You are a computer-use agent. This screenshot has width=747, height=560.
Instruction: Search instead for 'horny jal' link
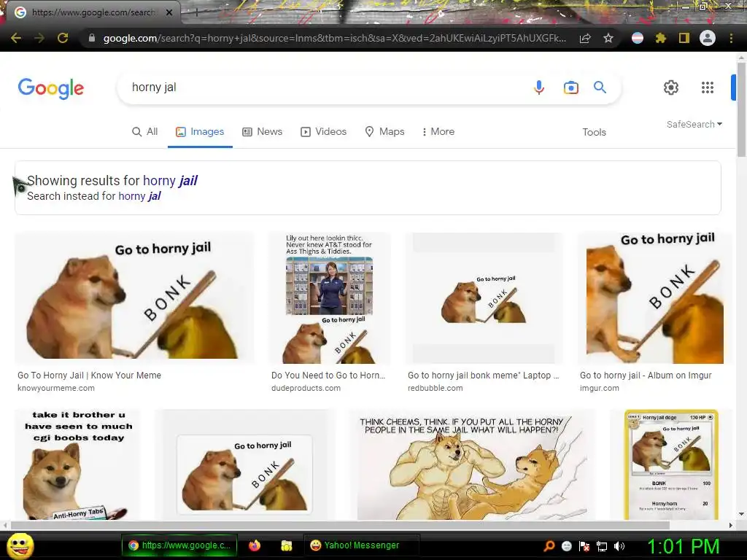tap(139, 196)
